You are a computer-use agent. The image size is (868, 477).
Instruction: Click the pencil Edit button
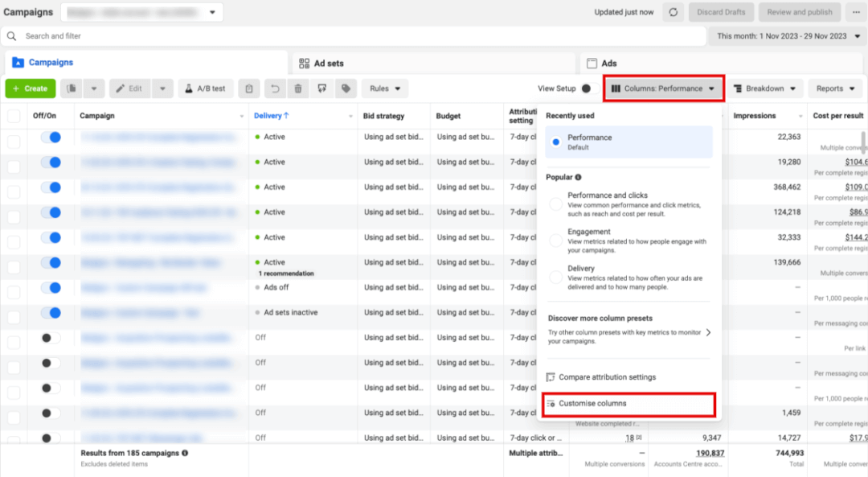click(x=129, y=88)
